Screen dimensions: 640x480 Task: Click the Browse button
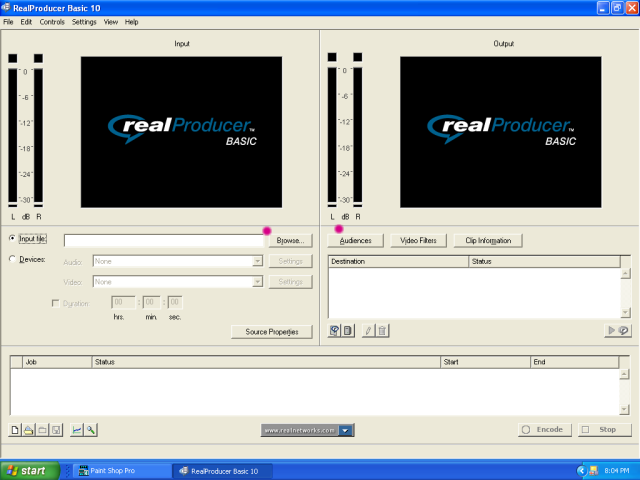pos(290,240)
